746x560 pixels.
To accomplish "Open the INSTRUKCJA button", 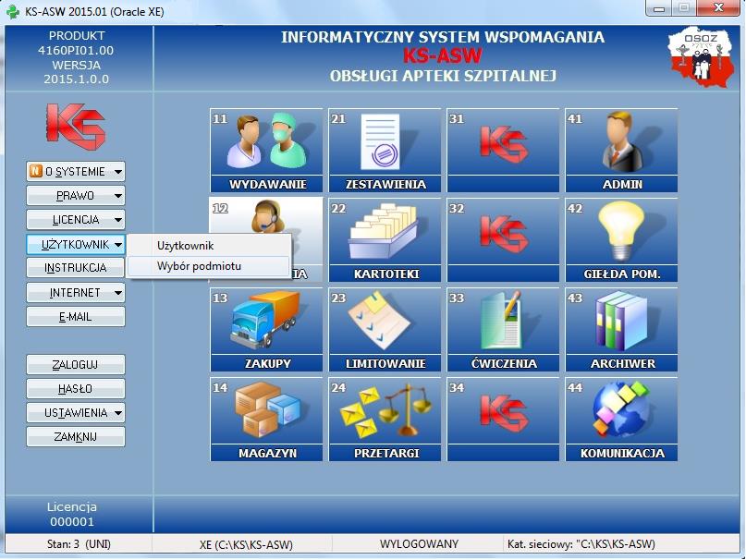I will pyautogui.click(x=76, y=268).
